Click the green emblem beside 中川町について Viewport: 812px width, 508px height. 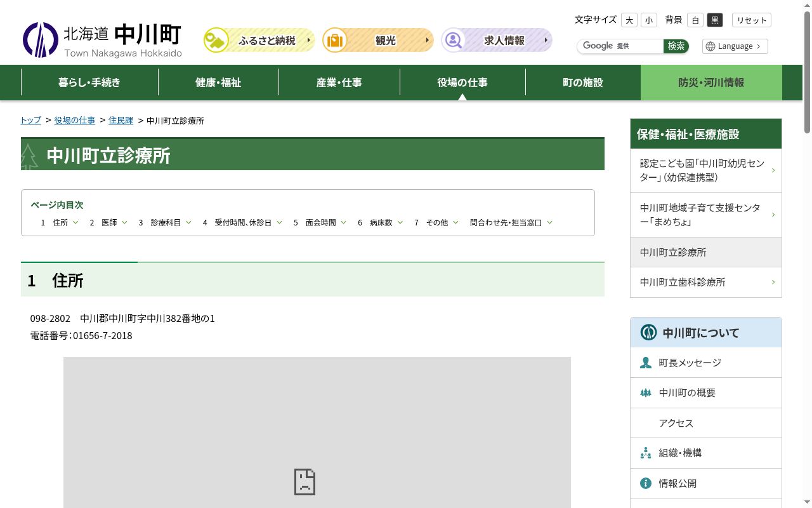(648, 332)
